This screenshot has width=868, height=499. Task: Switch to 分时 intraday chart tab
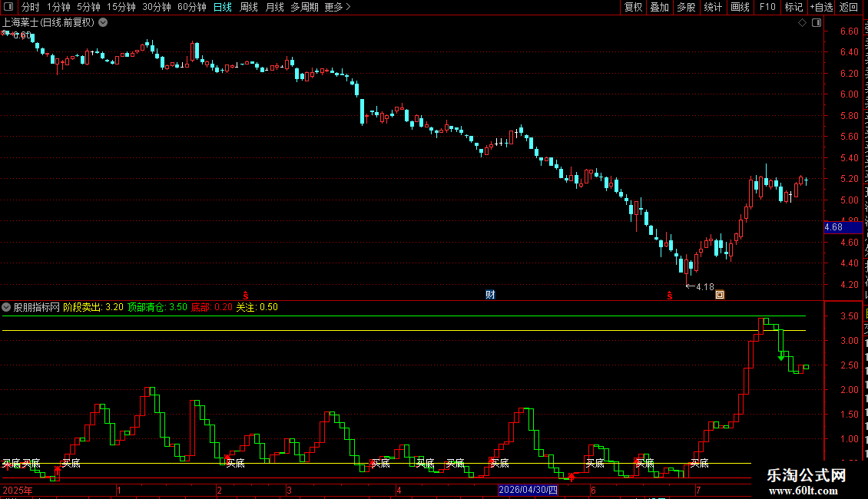point(31,7)
